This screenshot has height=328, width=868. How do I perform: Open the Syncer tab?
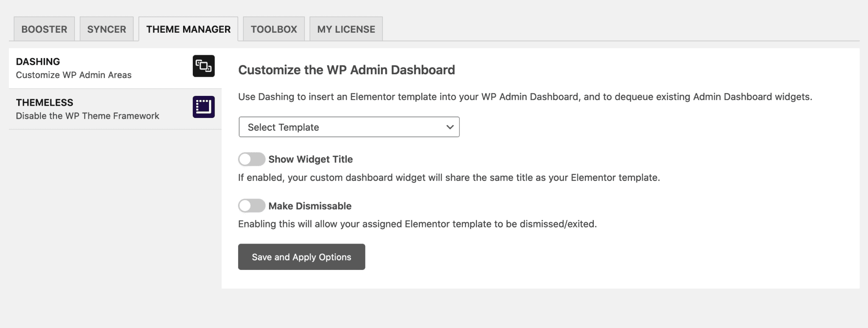click(106, 29)
